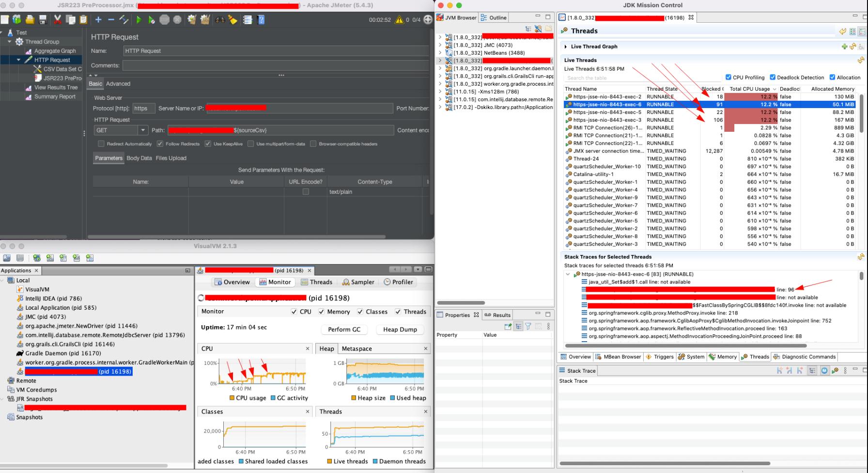This screenshot has height=473, width=868.
Task: Collapse HTTP Request tree node arrow
Action: pyautogui.click(x=18, y=60)
